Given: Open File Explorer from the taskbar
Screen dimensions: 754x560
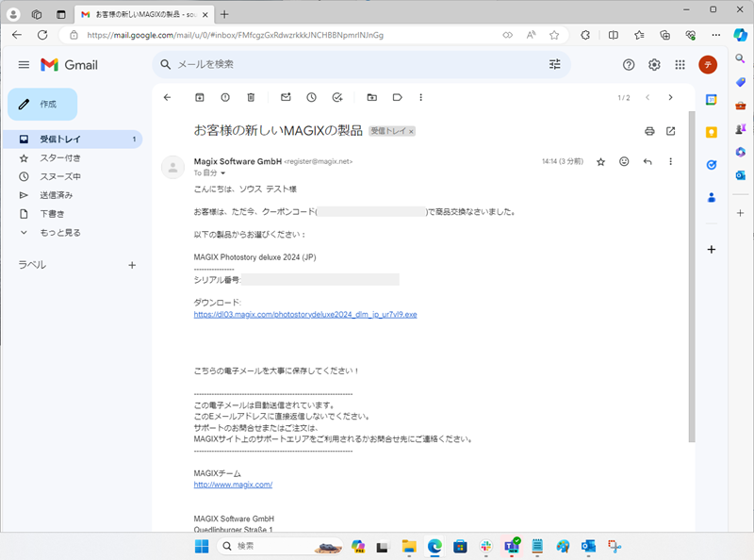Looking at the screenshot, I should pos(409,547).
